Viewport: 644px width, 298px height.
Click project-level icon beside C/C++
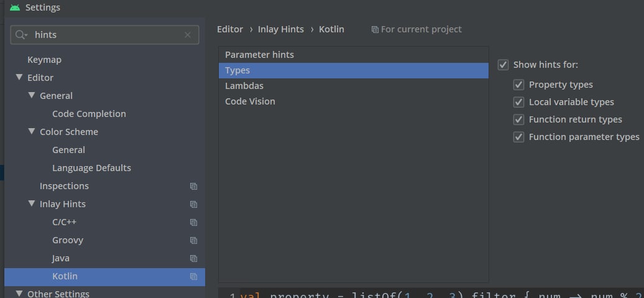pyautogui.click(x=193, y=222)
